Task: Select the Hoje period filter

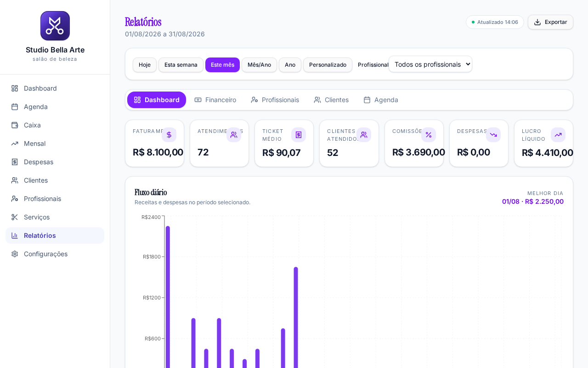Action: pos(145,65)
